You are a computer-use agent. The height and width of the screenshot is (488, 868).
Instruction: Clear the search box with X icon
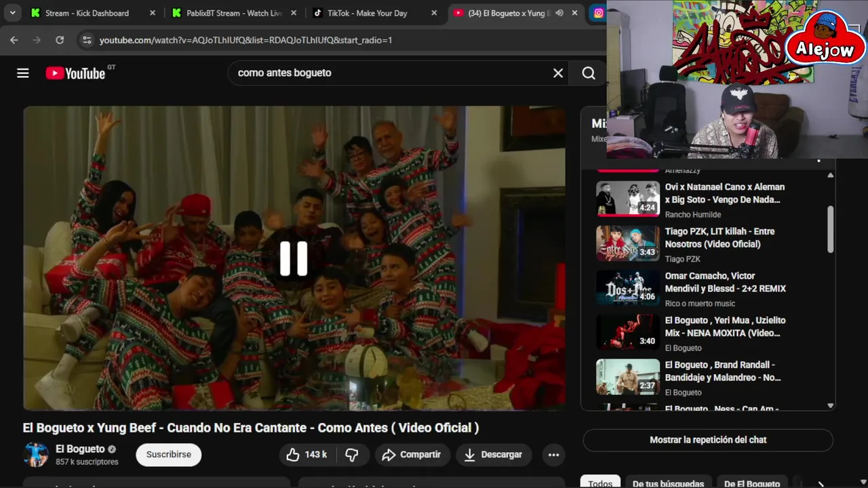pos(558,73)
